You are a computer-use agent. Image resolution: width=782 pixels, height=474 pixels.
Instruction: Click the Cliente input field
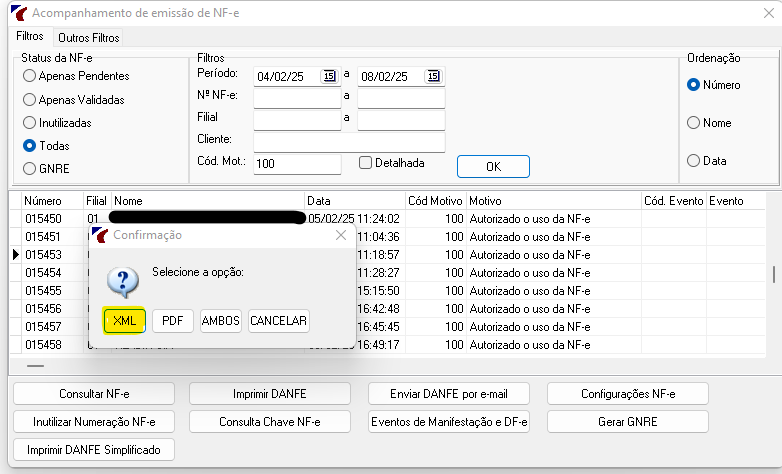(x=349, y=142)
